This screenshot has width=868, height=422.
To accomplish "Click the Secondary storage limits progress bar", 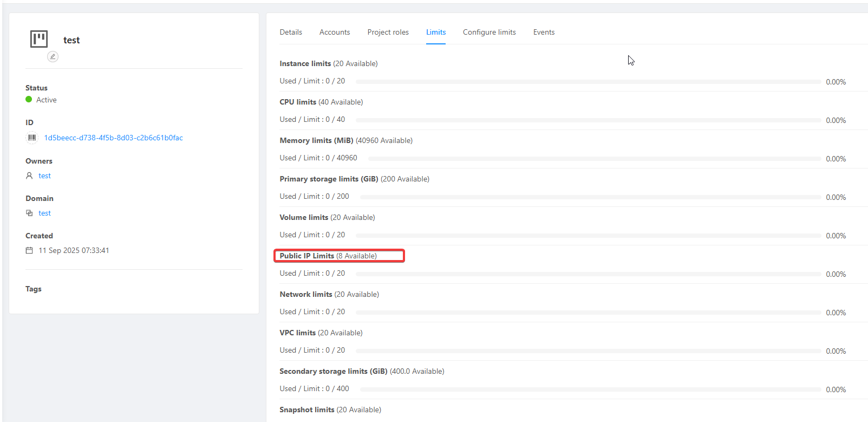I will pos(590,389).
